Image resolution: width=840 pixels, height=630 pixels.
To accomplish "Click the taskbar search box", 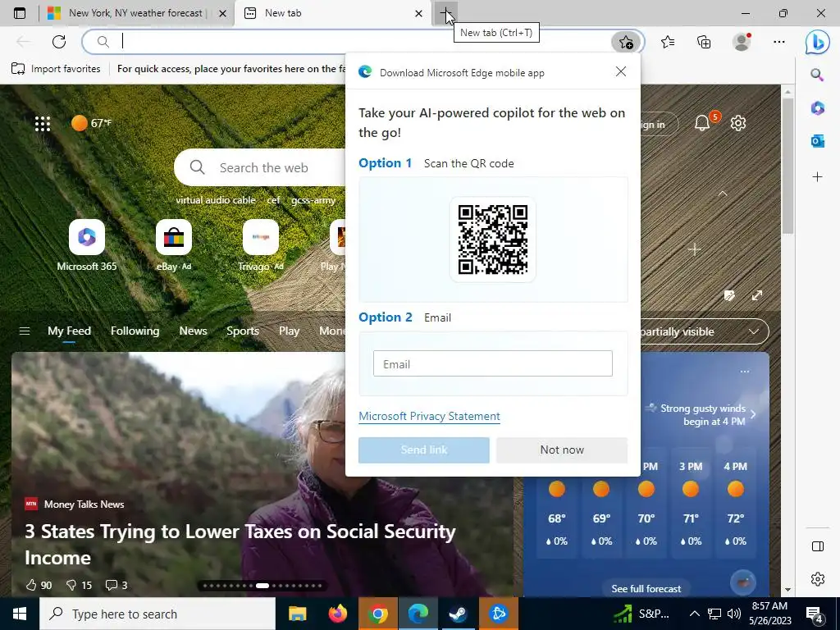I will pos(157,614).
